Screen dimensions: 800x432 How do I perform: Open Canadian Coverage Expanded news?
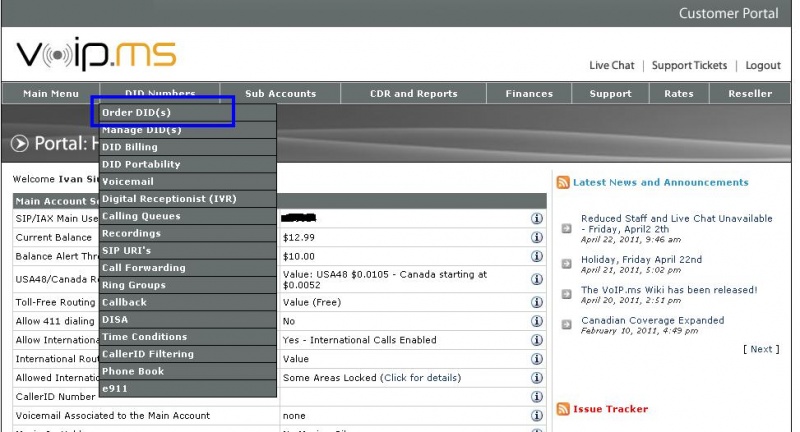click(653, 320)
